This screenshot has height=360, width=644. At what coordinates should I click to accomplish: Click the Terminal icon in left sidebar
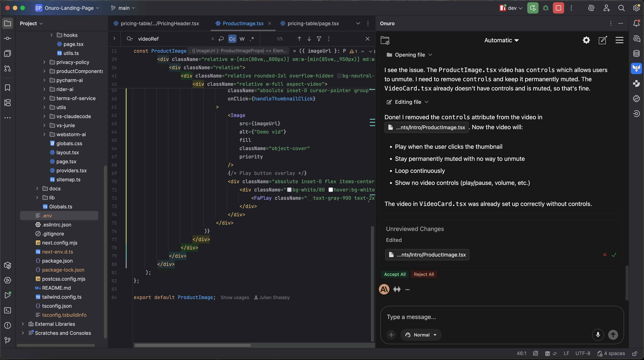pyautogui.click(x=8, y=310)
